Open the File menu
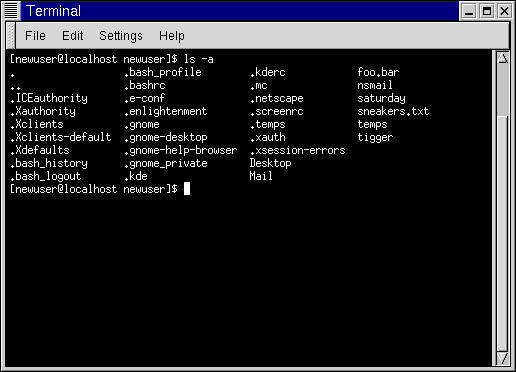 35,36
